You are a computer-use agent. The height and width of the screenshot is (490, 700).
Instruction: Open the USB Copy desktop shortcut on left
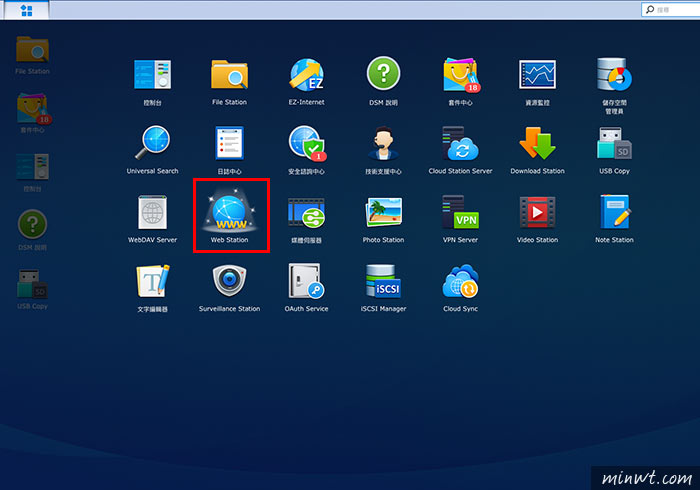[x=32, y=289]
